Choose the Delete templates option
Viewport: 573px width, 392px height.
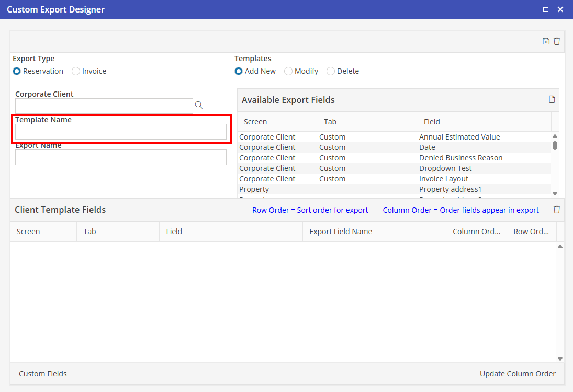[x=331, y=71]
